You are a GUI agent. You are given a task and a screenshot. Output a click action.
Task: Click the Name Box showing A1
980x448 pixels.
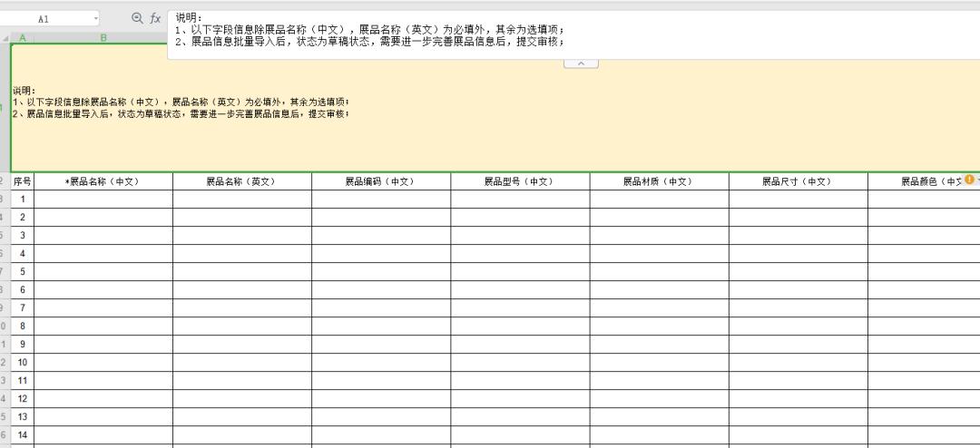click(x=45, y=18)
